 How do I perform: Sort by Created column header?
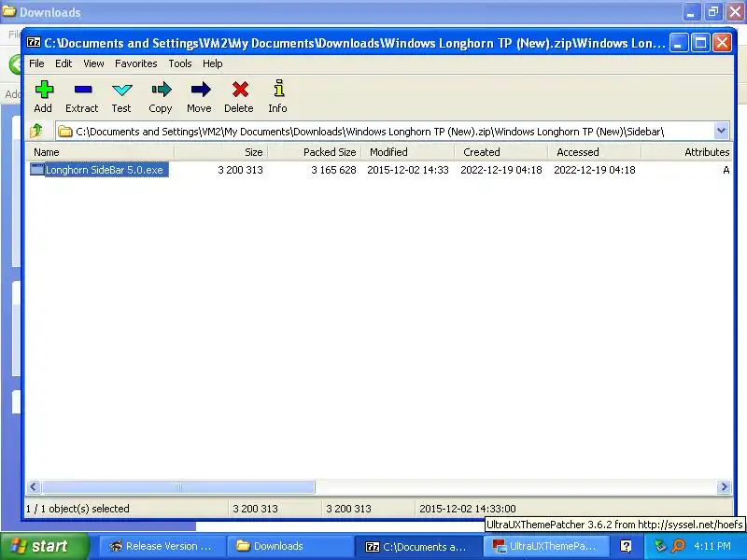pyautogui.click(x=501, y=152)
